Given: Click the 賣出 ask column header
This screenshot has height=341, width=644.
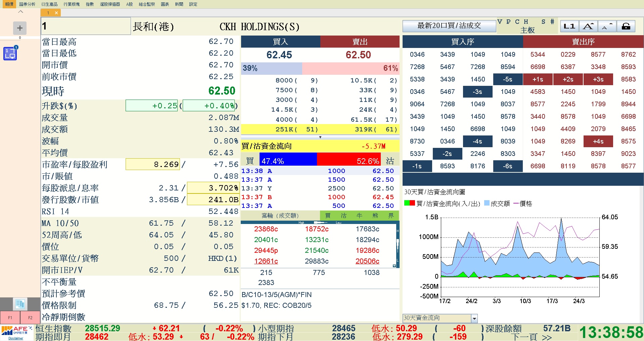Looking at the screenshot, I should [x=360, y=42].
